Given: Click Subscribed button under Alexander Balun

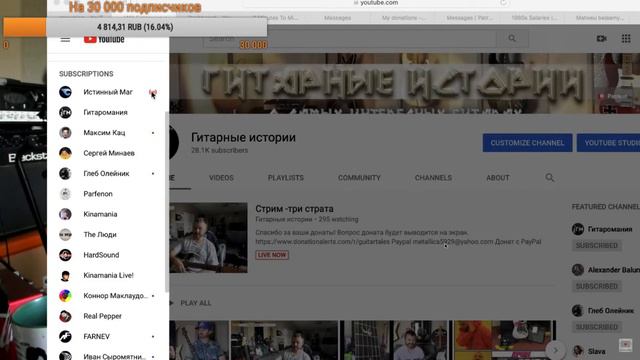Looking at the screenshot, I should click(x=597, y=286).
